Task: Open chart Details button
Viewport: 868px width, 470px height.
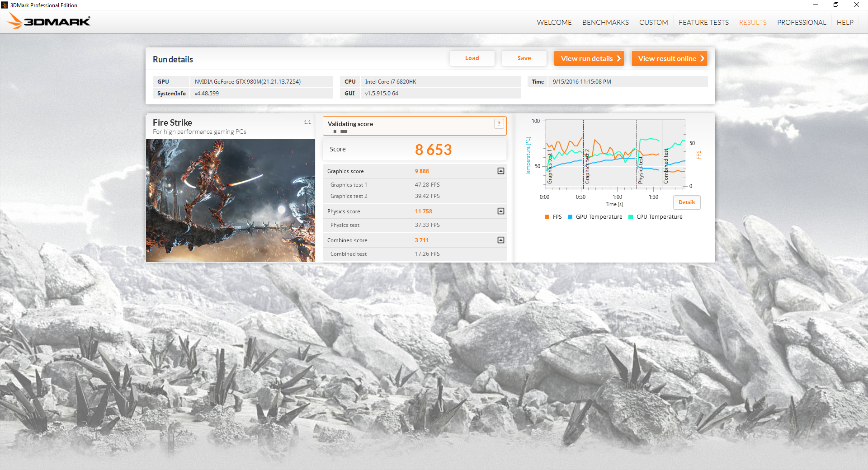Action: (x=687, y=202)
